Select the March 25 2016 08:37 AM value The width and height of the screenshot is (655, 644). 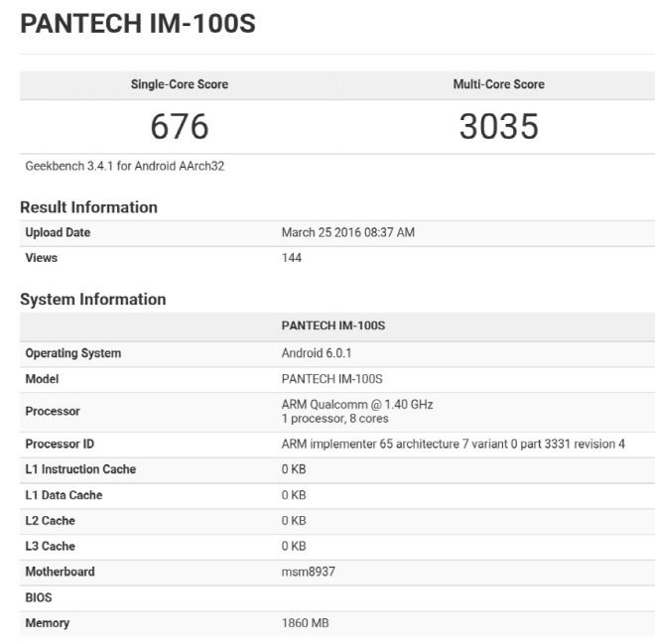click(348, 232)
